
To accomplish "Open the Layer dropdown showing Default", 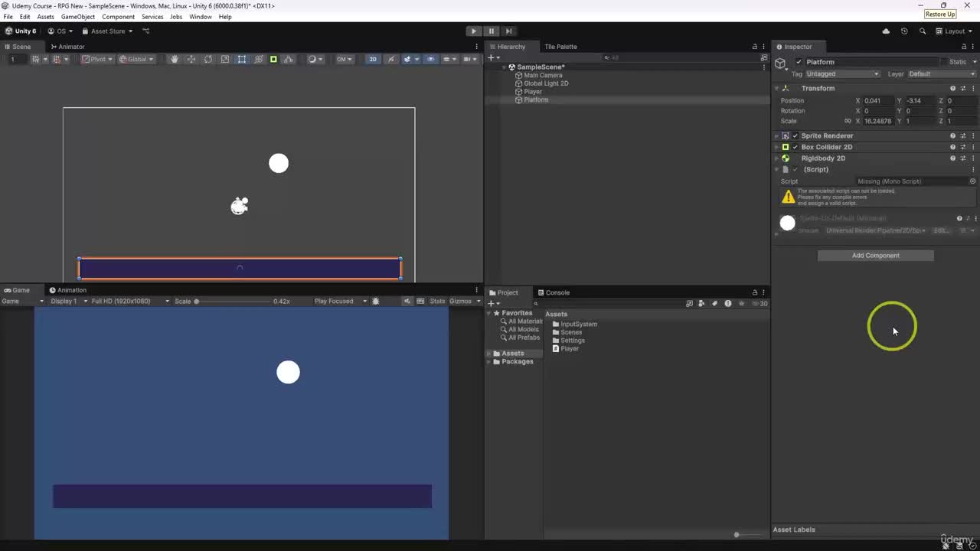I will click(x=942, y=74).
